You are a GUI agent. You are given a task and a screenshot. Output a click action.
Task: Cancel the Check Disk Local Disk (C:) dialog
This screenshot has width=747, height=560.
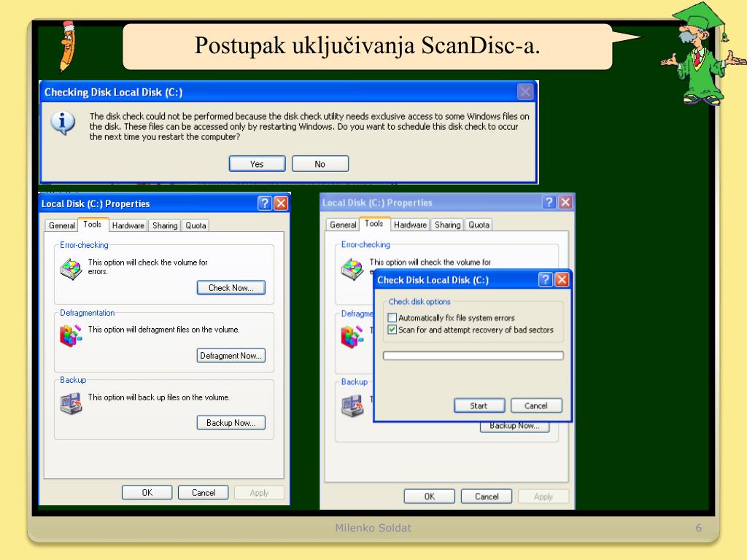[536, 405]
